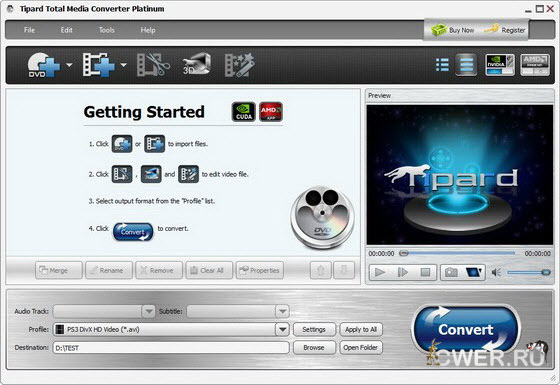Click the DVD film reel graphic
The image size is (560, 385).
(x=322, y=217)
